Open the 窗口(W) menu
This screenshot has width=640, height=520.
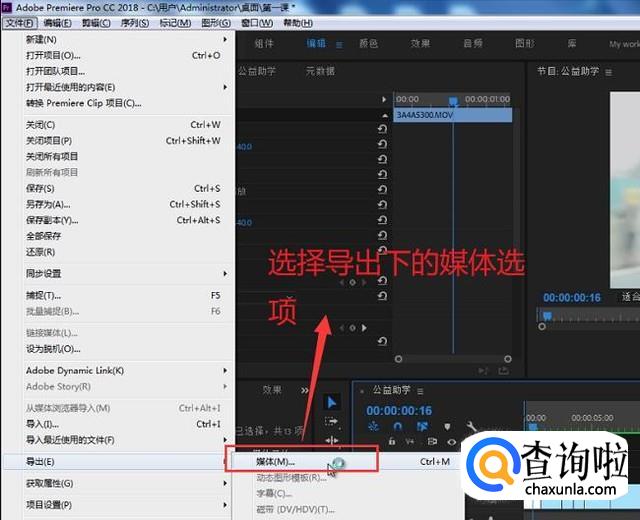pyautogui.click(x=257, y=23)
